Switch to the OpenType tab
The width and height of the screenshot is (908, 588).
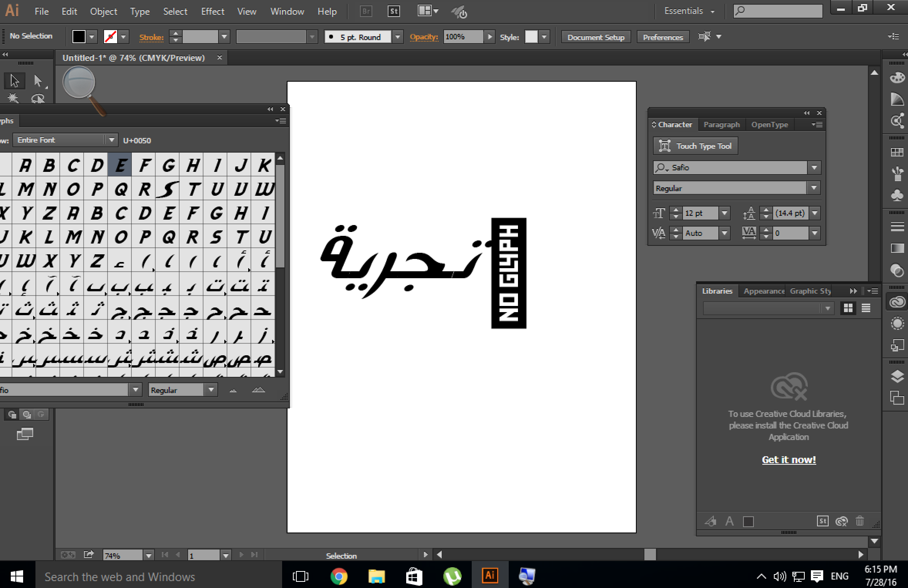tap(769, 124)
